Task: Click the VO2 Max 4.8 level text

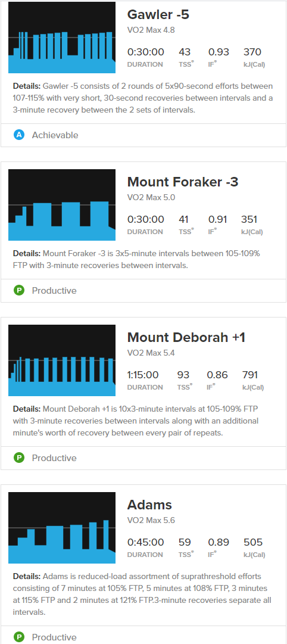Action: [151, 30]
